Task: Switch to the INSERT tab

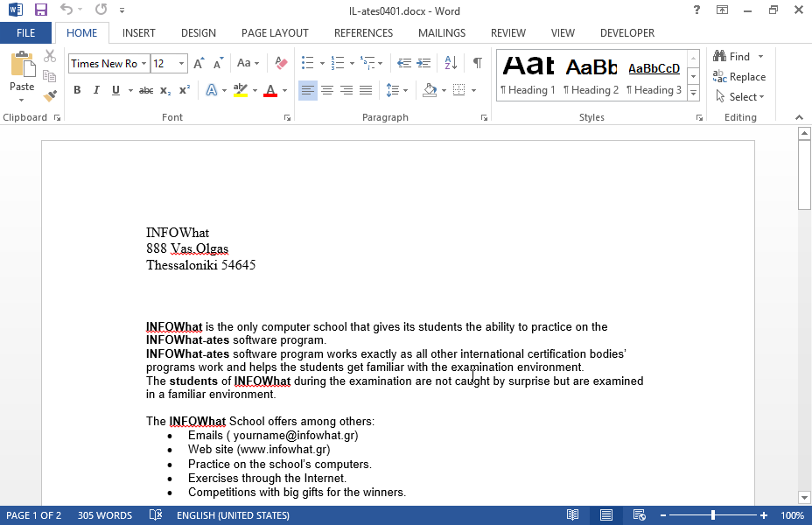Action: pyautogui.click(x=139, y=33)
